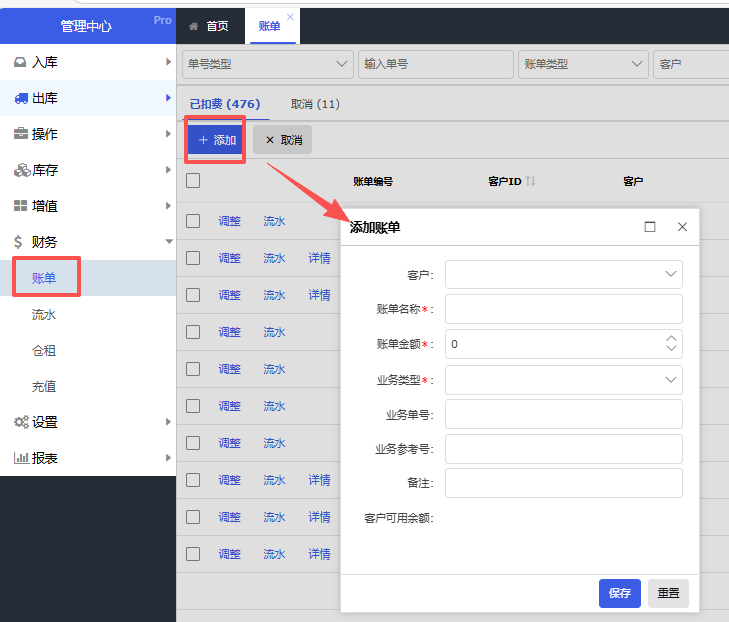Check the first row checkbox in the table

click(x=193, y=221)
